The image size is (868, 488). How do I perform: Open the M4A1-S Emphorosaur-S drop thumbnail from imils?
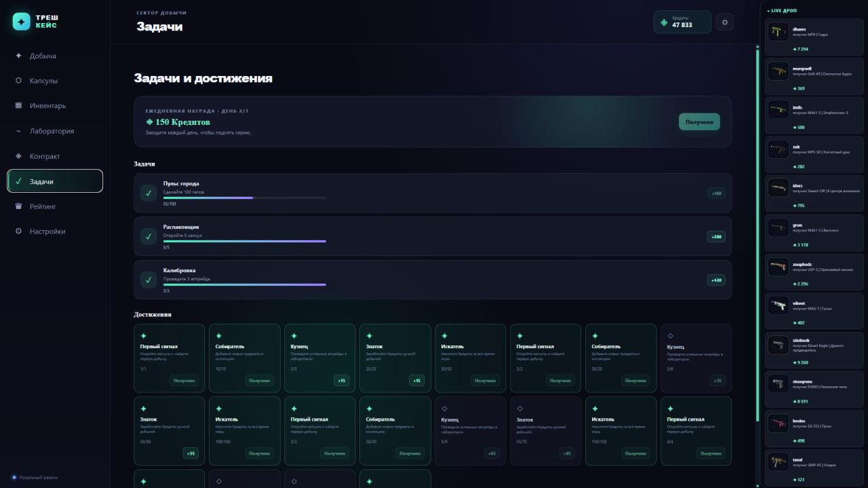pyautogui.click(x=778, y=110)
